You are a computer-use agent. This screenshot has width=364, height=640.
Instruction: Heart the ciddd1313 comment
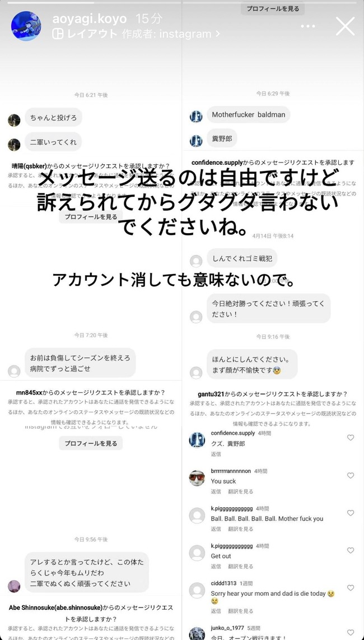[350, 588]
